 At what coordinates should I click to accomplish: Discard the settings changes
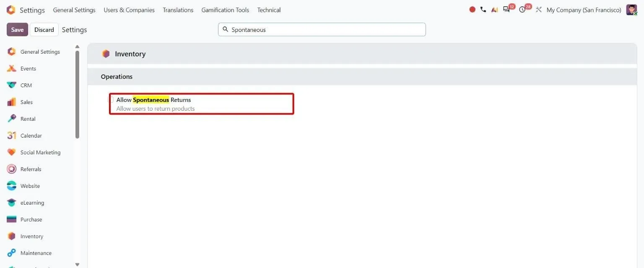pos(44,29)
